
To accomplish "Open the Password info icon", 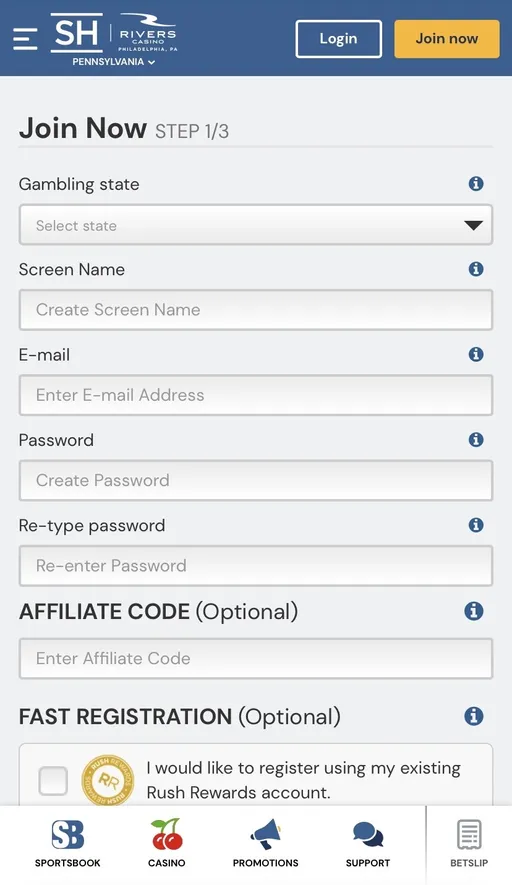I will 476,439.
